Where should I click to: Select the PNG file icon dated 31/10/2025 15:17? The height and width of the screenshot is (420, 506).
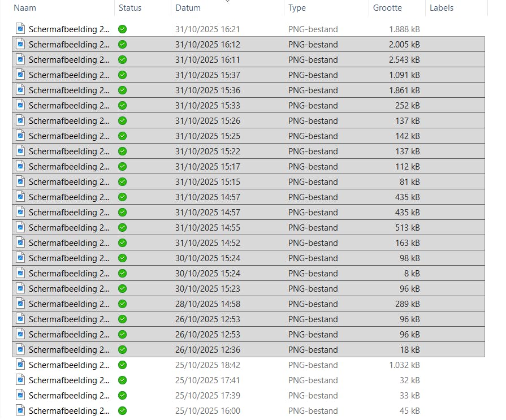20,166
